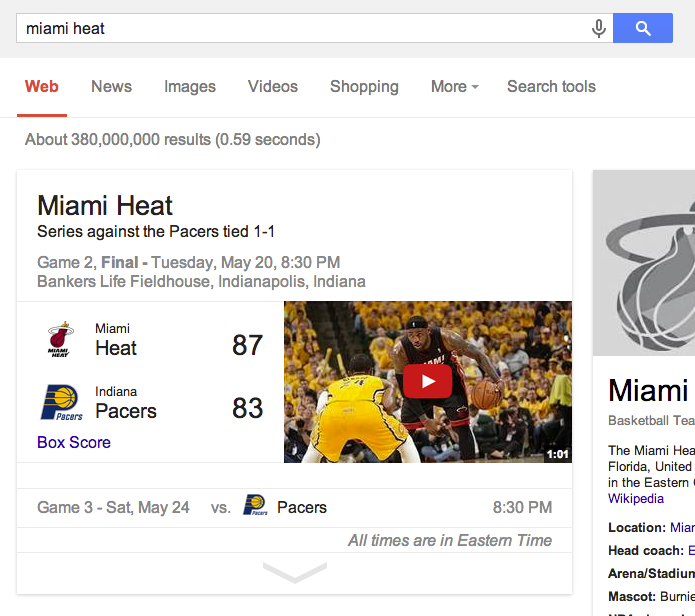This screenshot has width=695, height=616.
Task: Click the Indiana Pacers logo beside score 83
Action: point(62,402)
